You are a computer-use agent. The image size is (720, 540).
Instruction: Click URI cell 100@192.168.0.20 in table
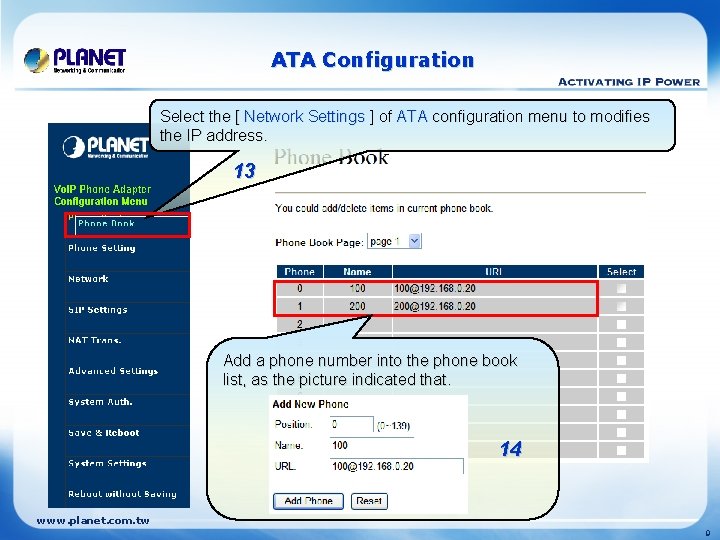(x=495, y=288)
